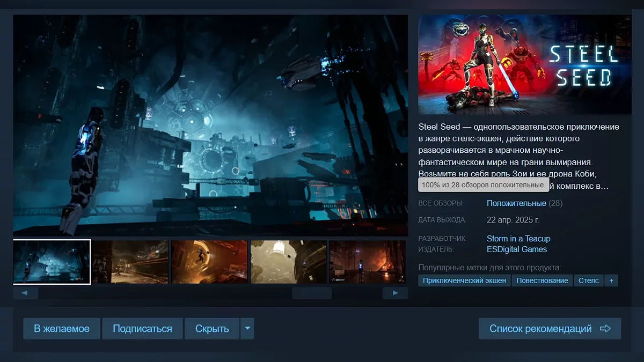Open the dropdown arrow next to Скрыть
The height and width of the screenshot is (362, 644).
click(x=247, y=329)
